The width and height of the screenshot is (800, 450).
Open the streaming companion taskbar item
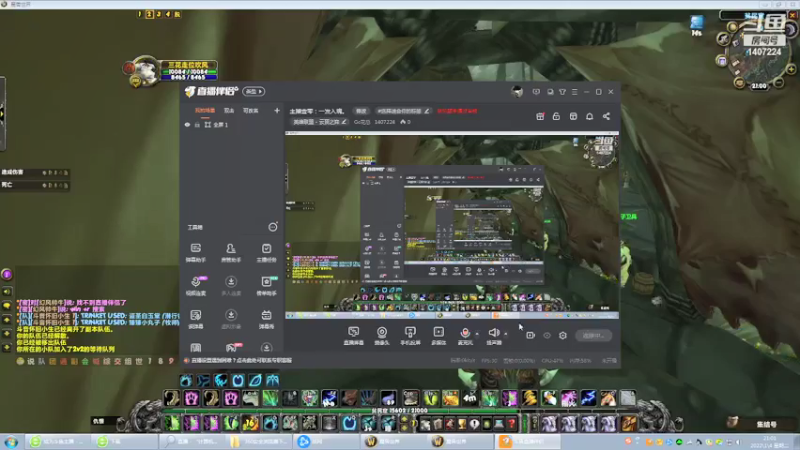(528, 442)
